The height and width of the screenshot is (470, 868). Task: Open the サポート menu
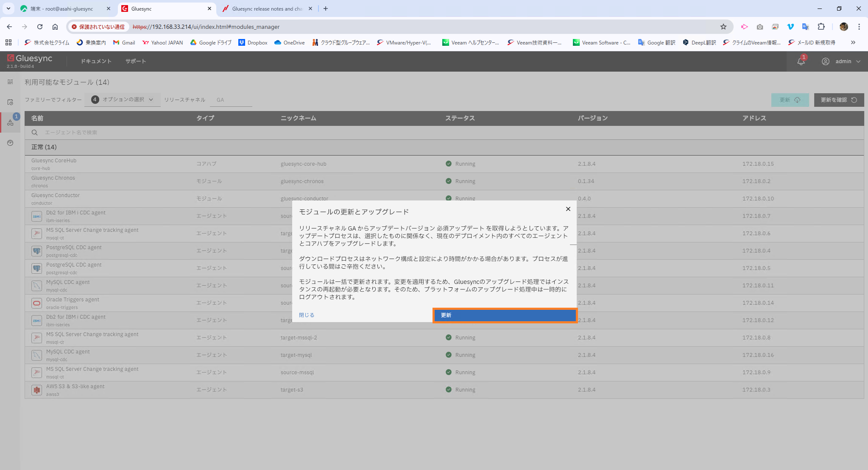pyautogui.click(x=136, y=61)
